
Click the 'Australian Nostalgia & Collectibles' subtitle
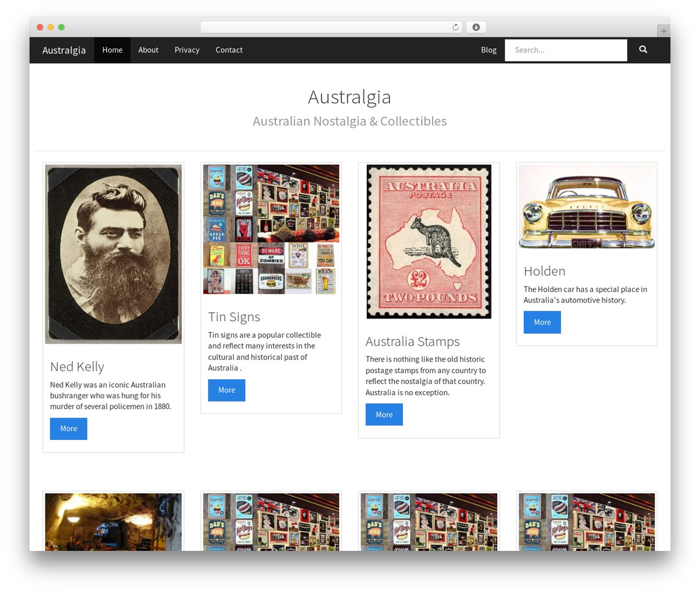pyautogui.click(x=349, y=121)
